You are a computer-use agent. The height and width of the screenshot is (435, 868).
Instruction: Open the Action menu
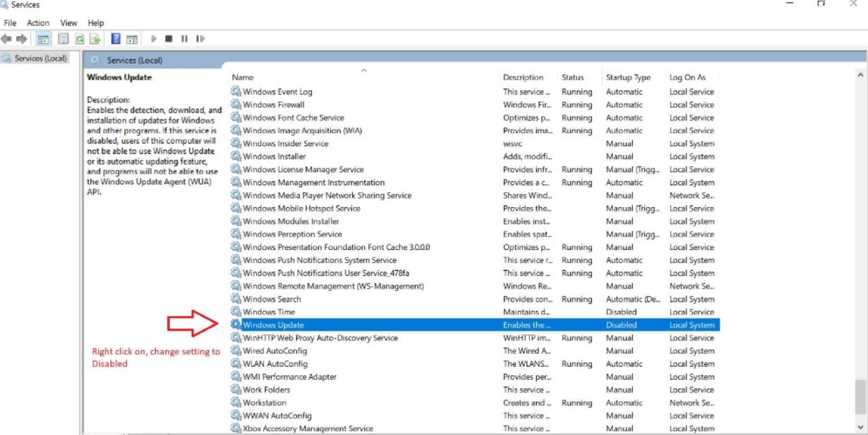pyautogui.click(x=38, y=23)
